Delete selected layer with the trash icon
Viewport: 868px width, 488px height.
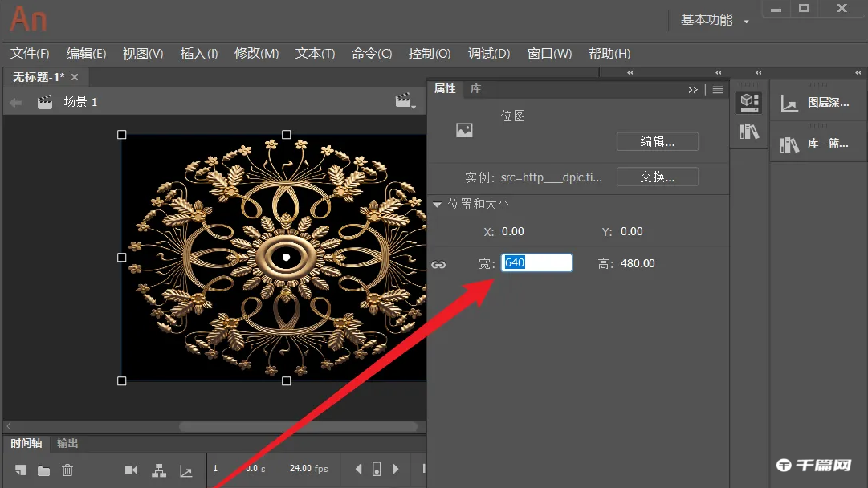(68, 470)
